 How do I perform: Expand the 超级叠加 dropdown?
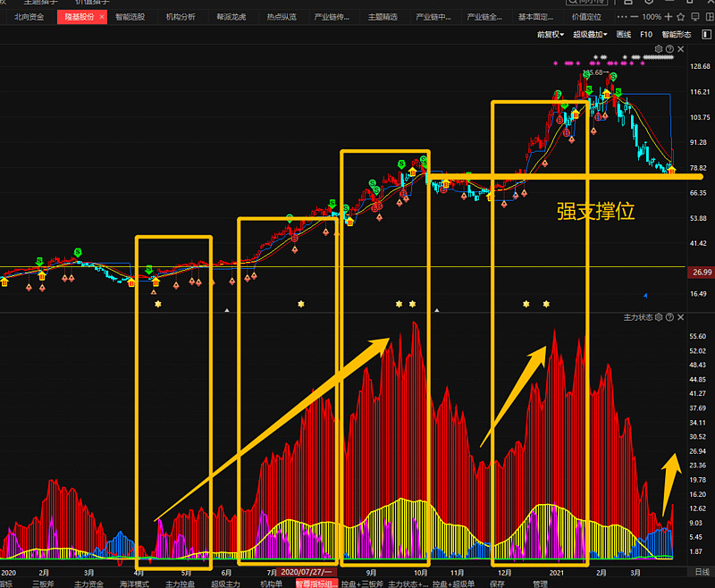coord(590,35)
